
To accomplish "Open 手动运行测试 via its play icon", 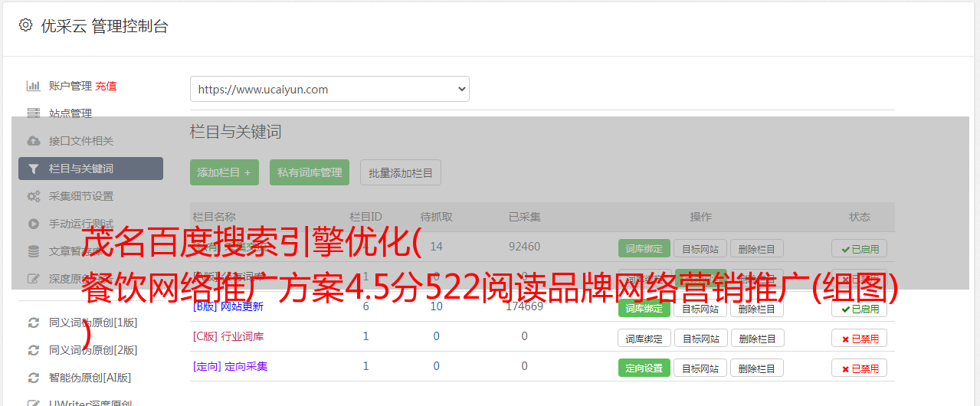I will pos(33,224).
